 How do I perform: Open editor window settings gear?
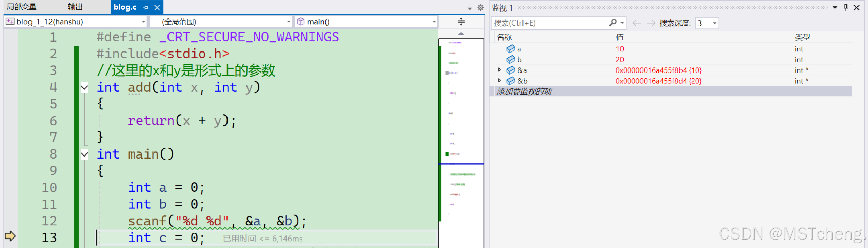(x=480, y=7)
